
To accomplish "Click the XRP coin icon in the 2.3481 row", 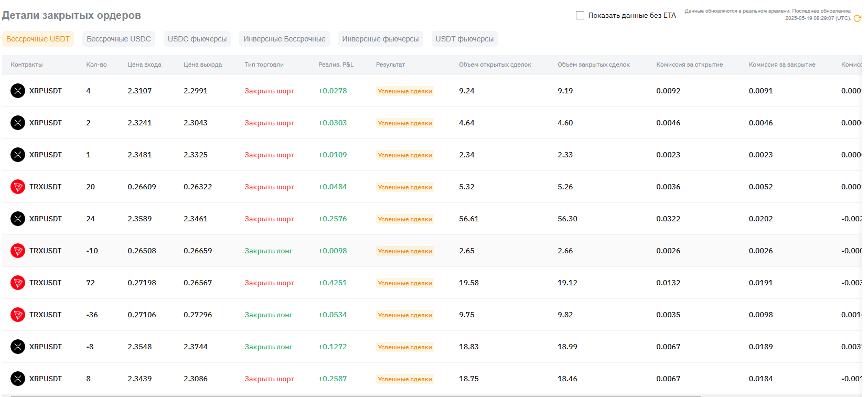I will tap(18, 155).
